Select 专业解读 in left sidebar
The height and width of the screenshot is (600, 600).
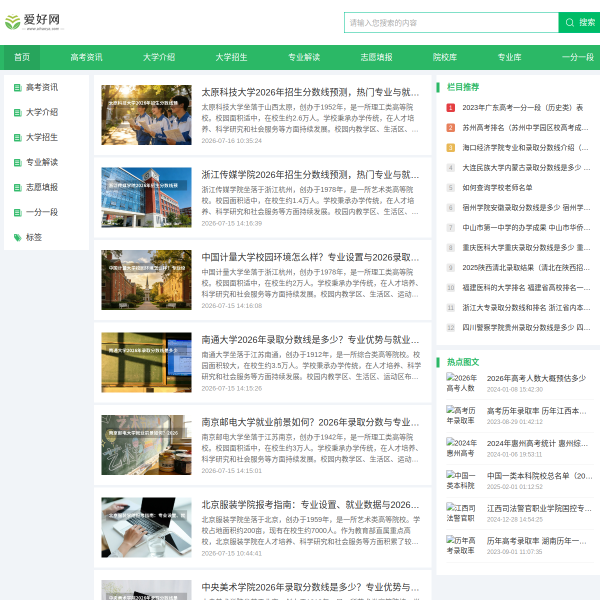click(x=42, y=163)
